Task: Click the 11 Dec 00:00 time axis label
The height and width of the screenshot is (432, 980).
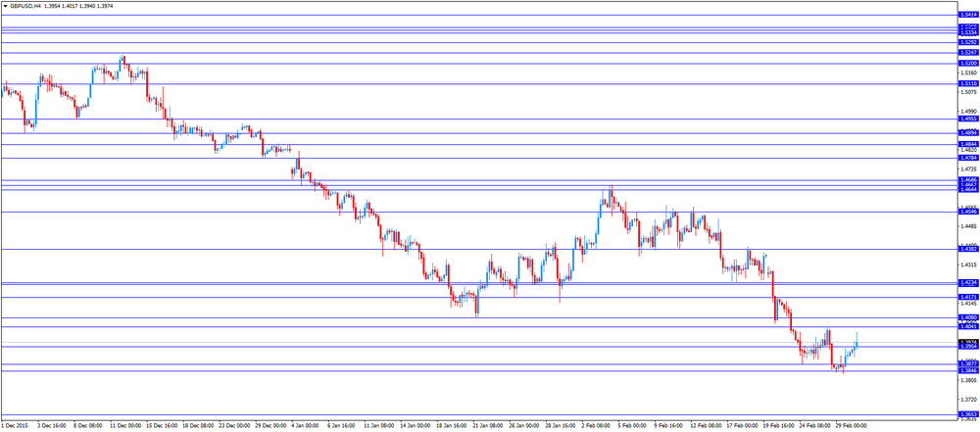Action: [127, 425]
